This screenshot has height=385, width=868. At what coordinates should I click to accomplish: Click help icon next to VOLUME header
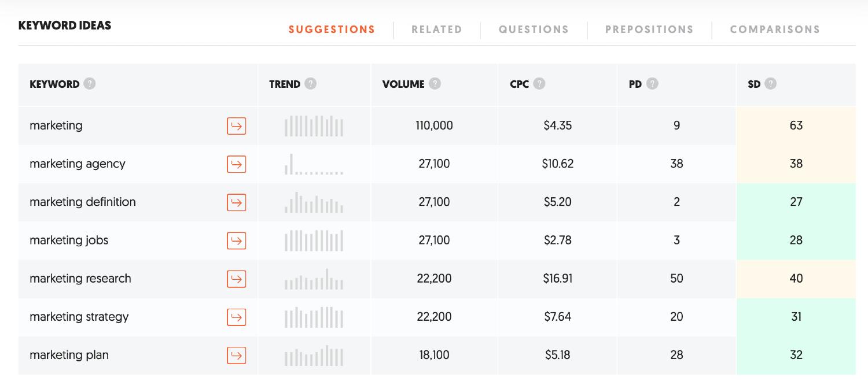(435, 84)
